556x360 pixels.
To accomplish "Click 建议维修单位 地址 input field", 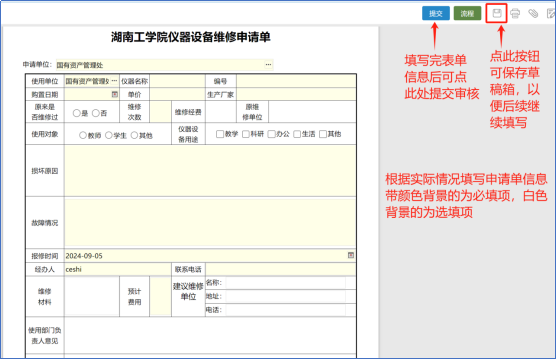I will point(285,296).
